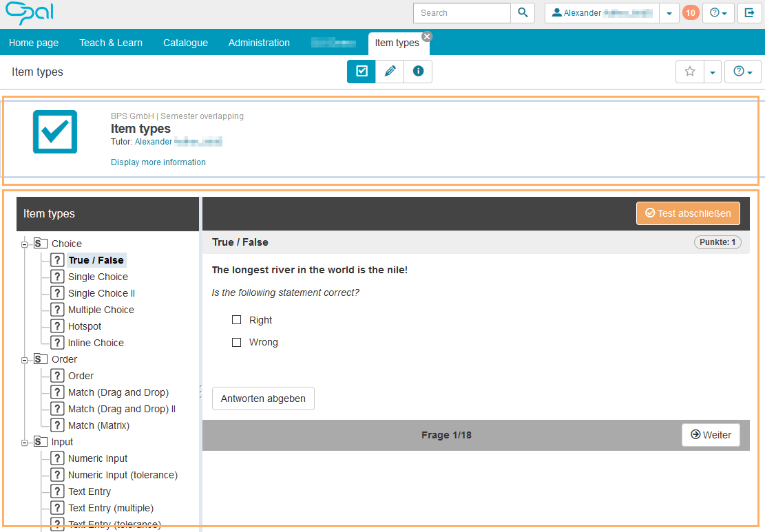This screenshot has height=532, width=765.
Task: Select Multiple Choice in the tree
Action: click(x=101, y=310)
